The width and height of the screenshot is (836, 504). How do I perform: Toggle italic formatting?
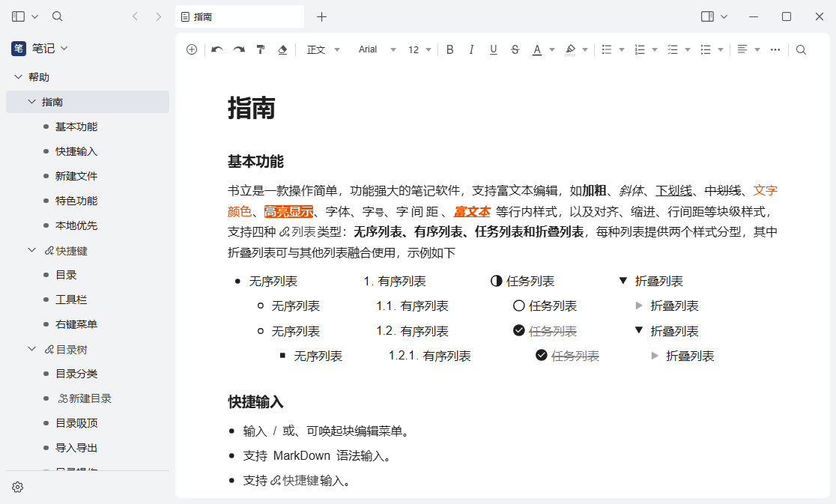(x=471, y=49)
